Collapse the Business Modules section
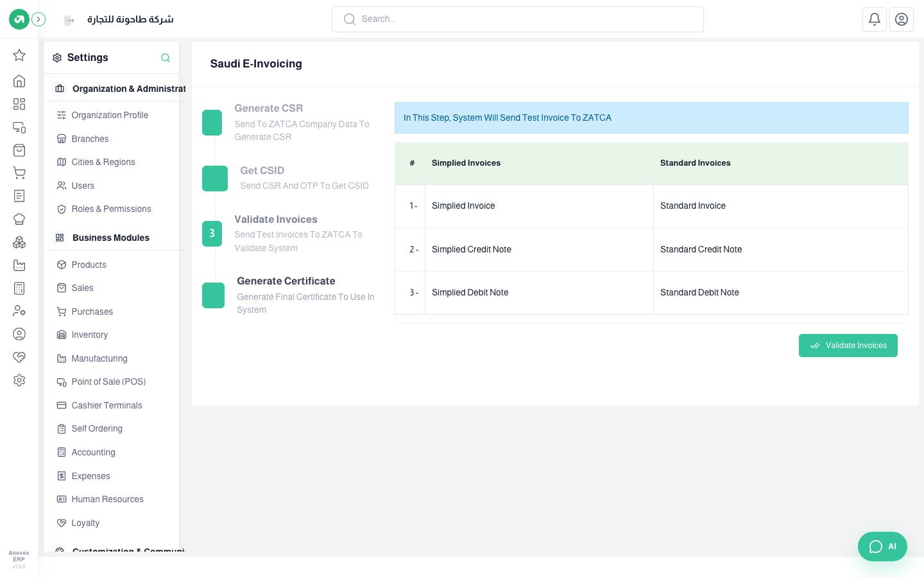The width and height of the screenshot is (924, 578). coord(117,238)
